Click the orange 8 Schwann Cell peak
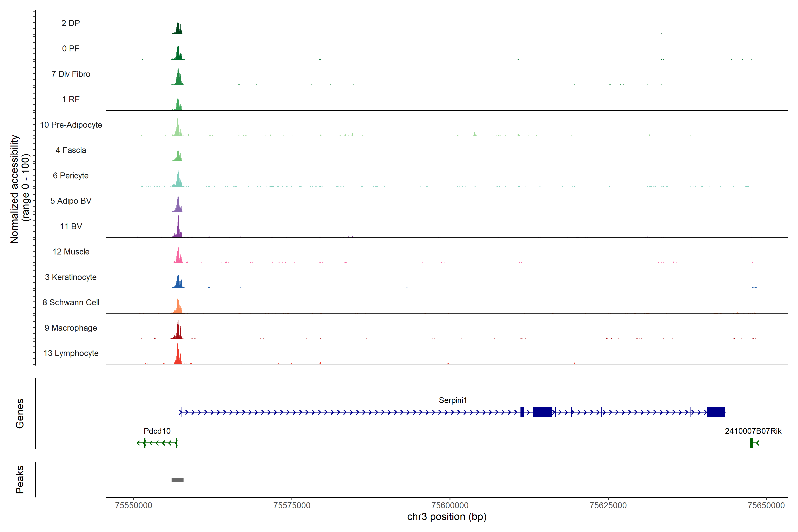798x532 pixels. point(178,307)
